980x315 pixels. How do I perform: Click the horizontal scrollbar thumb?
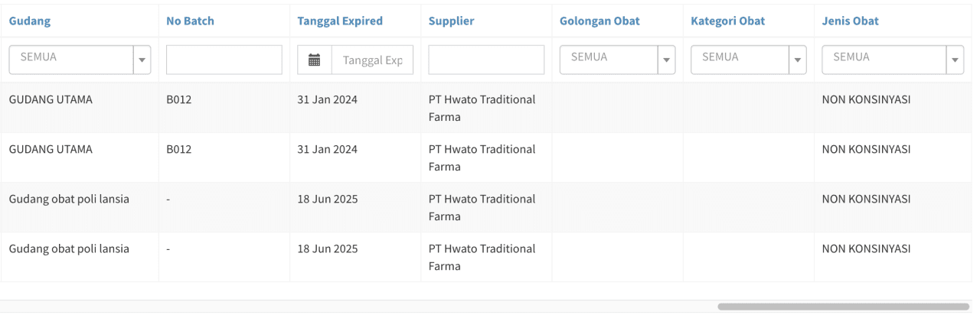[x=843, y=306]
